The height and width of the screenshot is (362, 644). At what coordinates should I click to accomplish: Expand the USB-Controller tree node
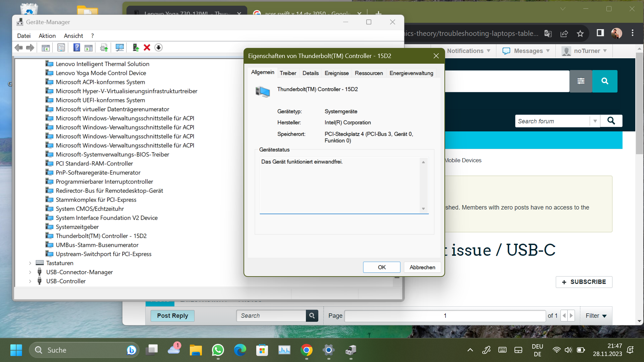coord(30,281)
